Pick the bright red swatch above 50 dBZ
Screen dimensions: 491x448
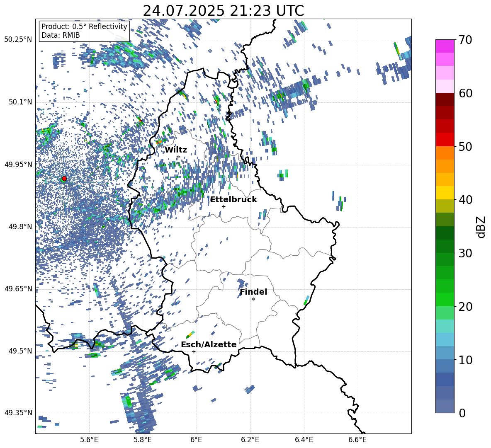(x=445, y=140)
